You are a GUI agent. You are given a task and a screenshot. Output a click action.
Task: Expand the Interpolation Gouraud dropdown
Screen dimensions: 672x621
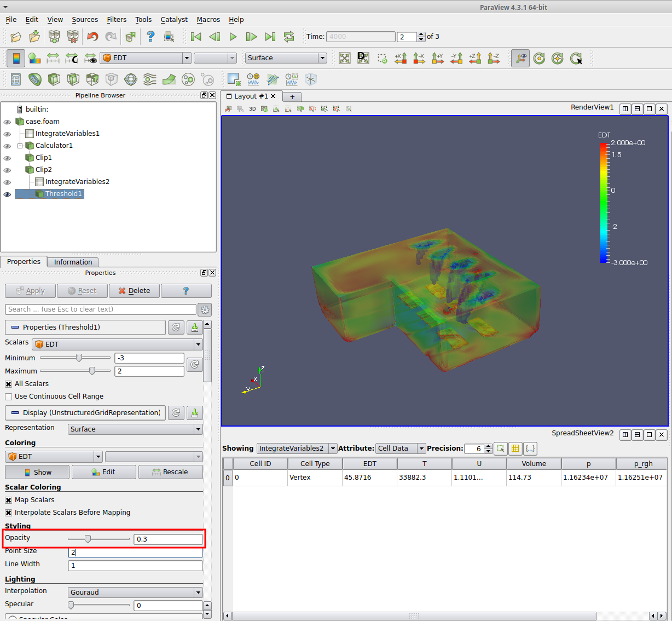135,593
